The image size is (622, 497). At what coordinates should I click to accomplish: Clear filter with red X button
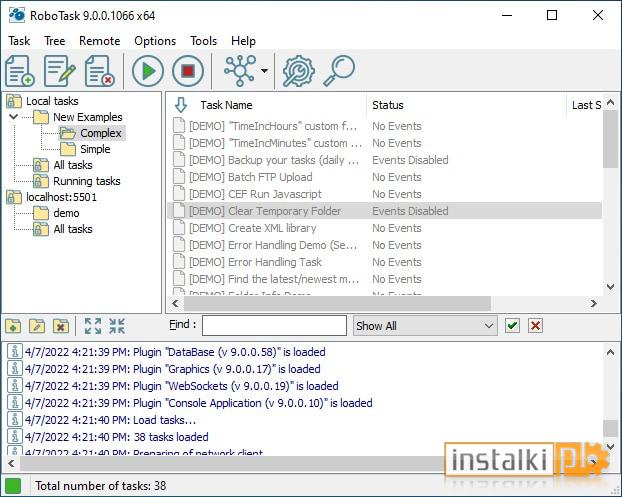point(536,326)
